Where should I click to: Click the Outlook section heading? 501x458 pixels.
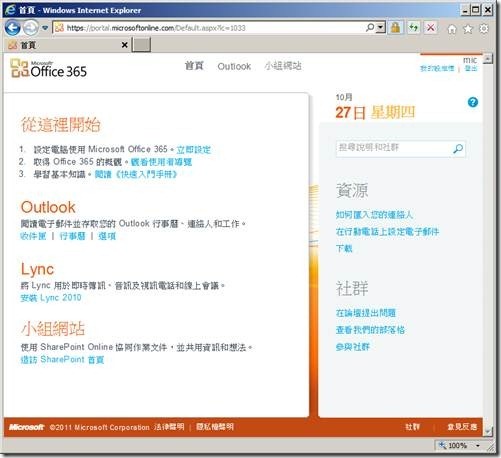point(48,207)
